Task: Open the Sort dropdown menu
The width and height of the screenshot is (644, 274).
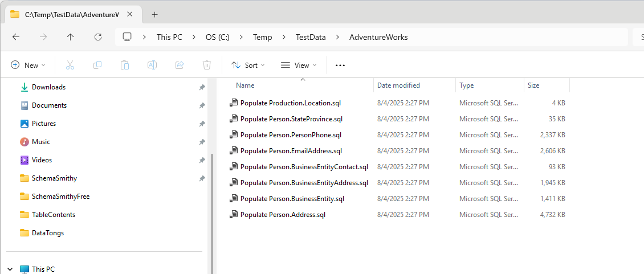Action: (x=248, y=65)
